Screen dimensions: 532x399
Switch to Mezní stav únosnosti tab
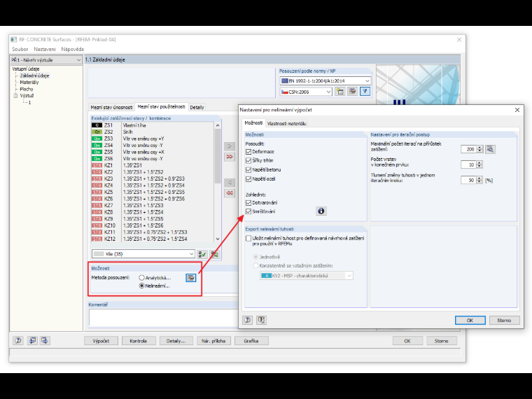coord(111,107)
